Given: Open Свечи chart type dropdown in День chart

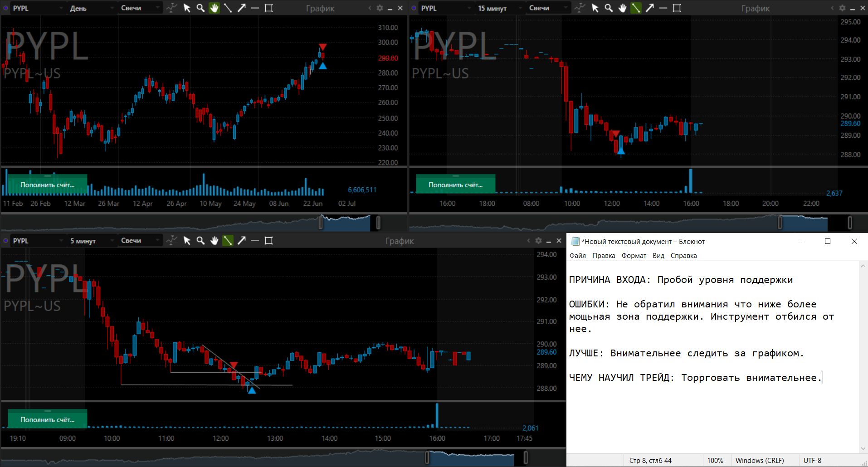Looking at the screenshot, I should tap(141, 8).
